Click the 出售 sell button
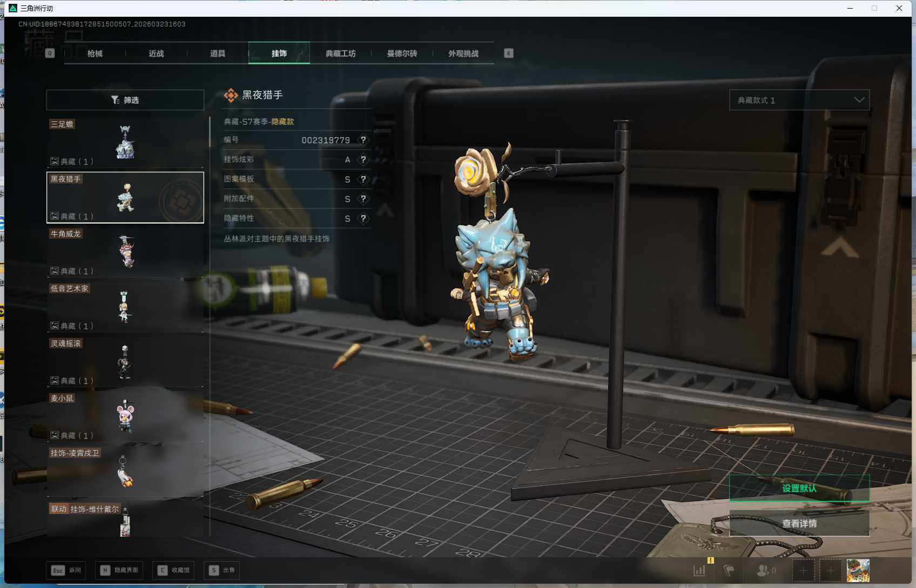 click(x=221, y=570)
